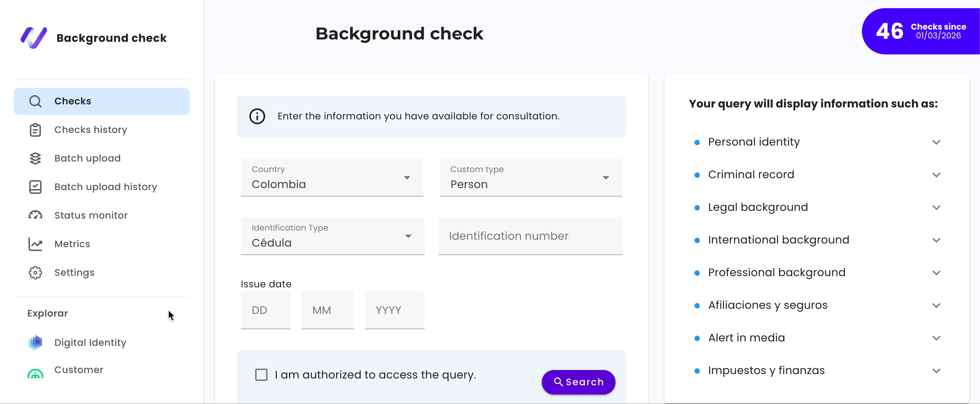Expand the Personal identity chevron
The height and width of the screenshot is (404, 980).
pos(936,142)
